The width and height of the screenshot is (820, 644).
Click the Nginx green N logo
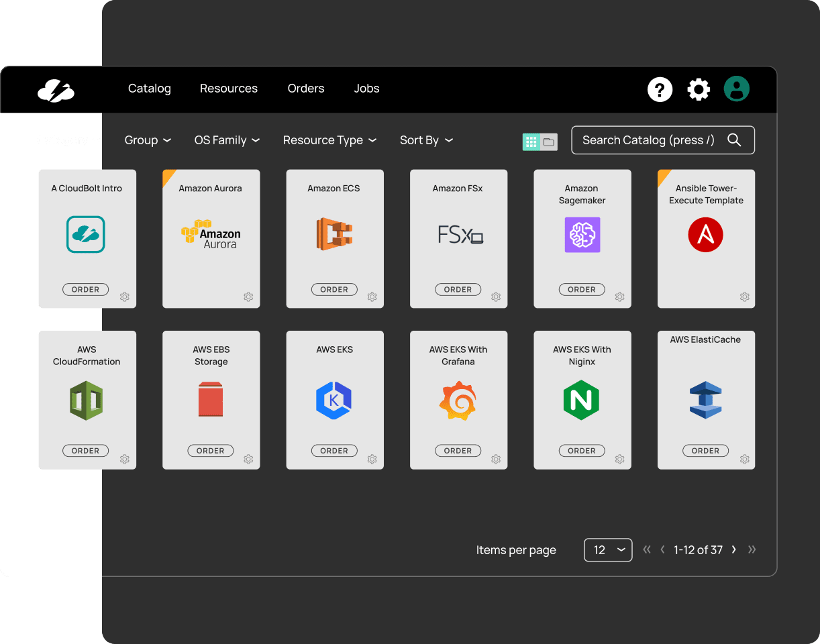581,400
